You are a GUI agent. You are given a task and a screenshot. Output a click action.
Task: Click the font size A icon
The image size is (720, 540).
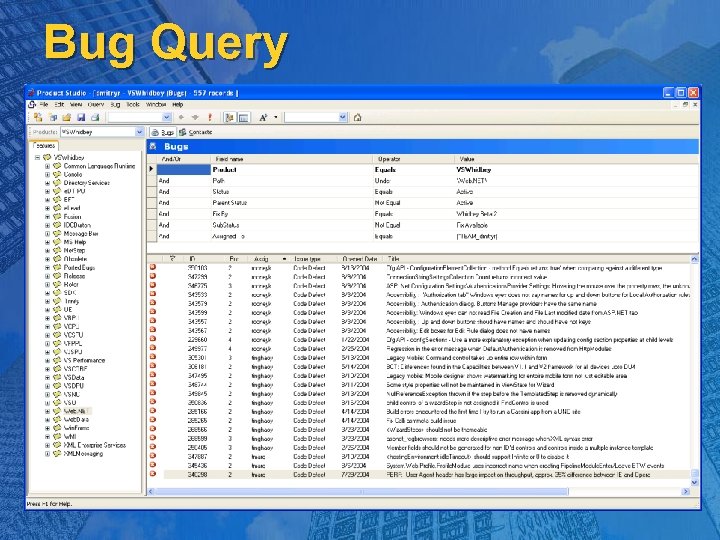pyautogui.click(x=263, y=118)
